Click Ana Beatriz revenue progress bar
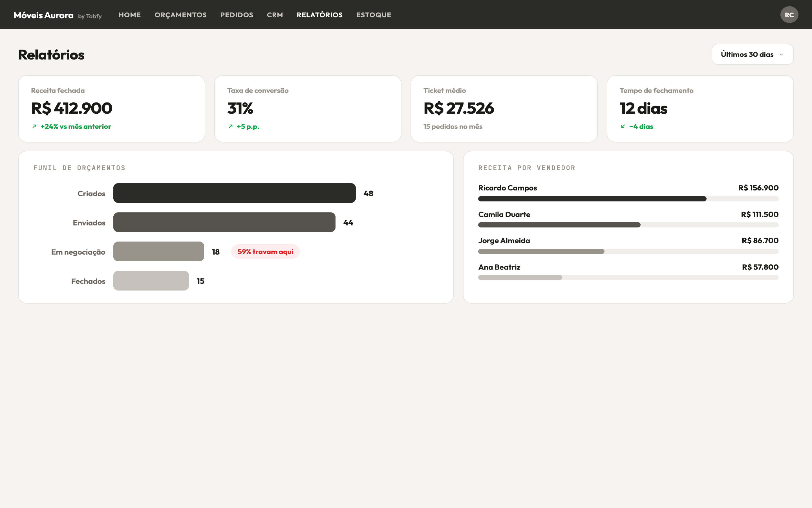The width and height of the screenshot is (812, 508). click(628, 277)
